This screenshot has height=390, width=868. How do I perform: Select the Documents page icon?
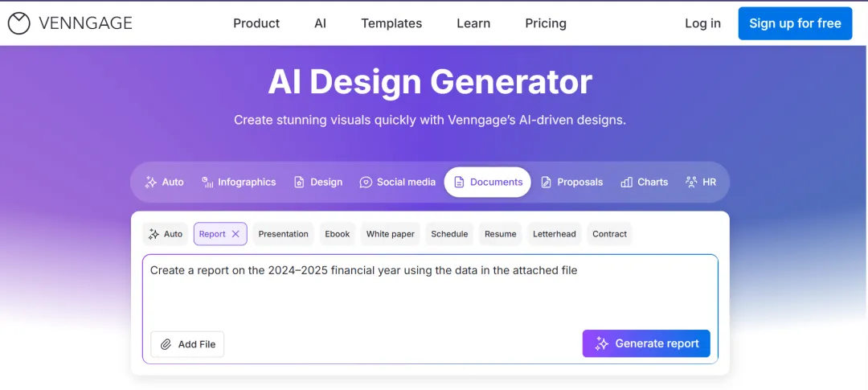coord(459,183)
